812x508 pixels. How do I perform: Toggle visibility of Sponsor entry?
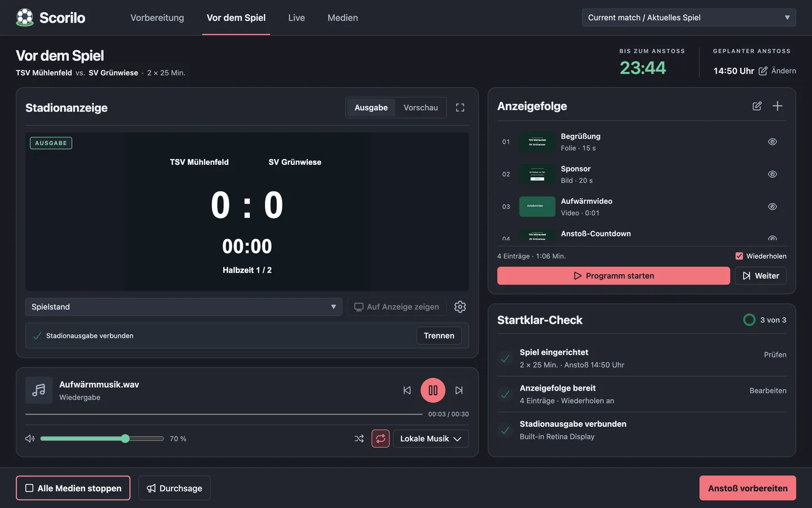pyautogui.click(x=773, y=174)
